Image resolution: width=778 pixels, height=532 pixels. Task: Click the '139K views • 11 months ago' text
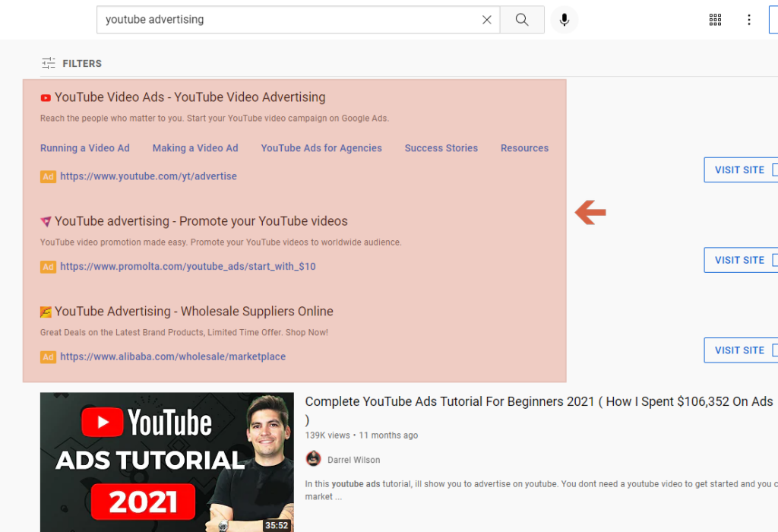coord(362,435)
